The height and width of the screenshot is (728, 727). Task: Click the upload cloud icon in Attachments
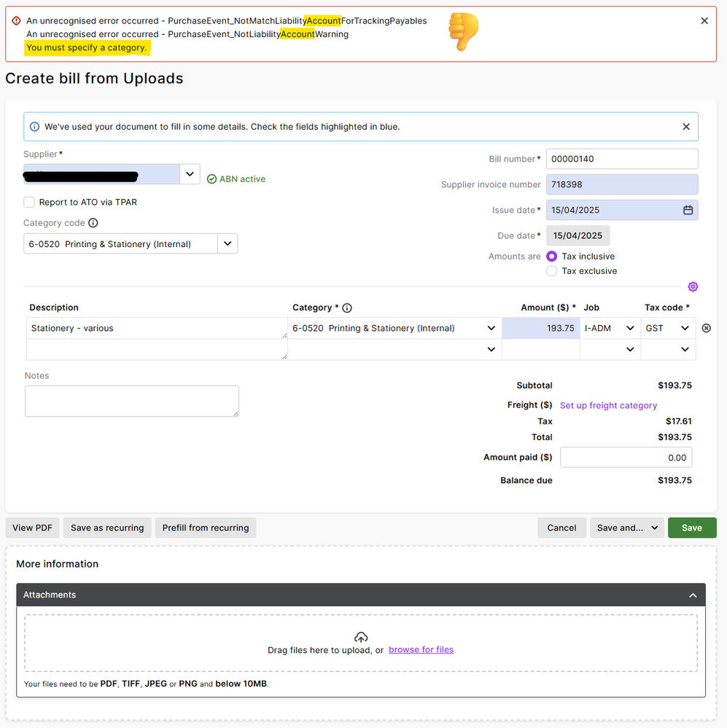point(360,637)
